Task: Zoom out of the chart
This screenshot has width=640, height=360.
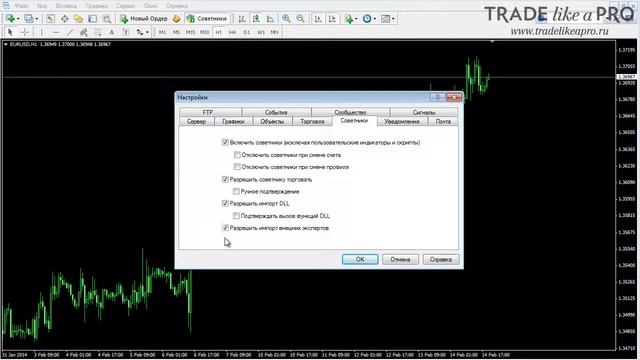Action: click(300, 19)
